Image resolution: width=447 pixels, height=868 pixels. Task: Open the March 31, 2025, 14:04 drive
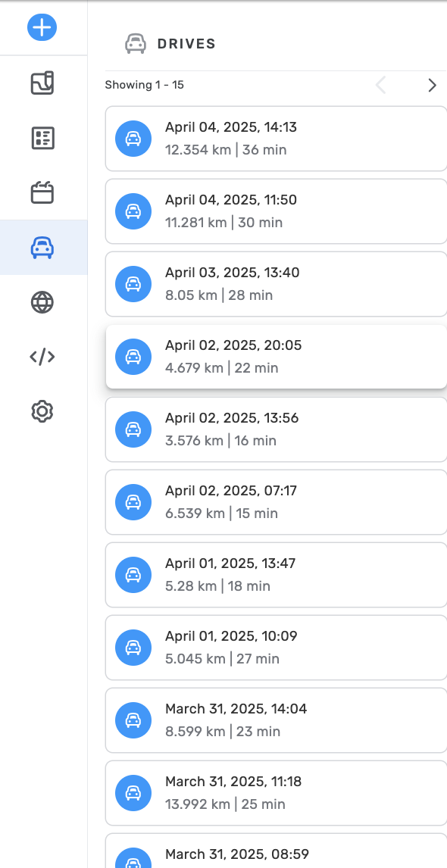click(276, 720)
